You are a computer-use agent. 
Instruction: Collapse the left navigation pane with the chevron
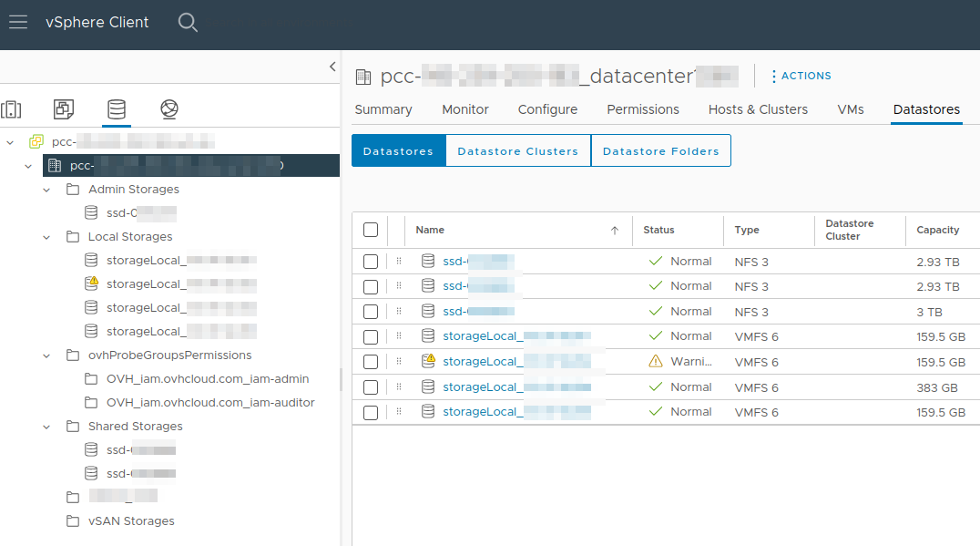[332, 67]
